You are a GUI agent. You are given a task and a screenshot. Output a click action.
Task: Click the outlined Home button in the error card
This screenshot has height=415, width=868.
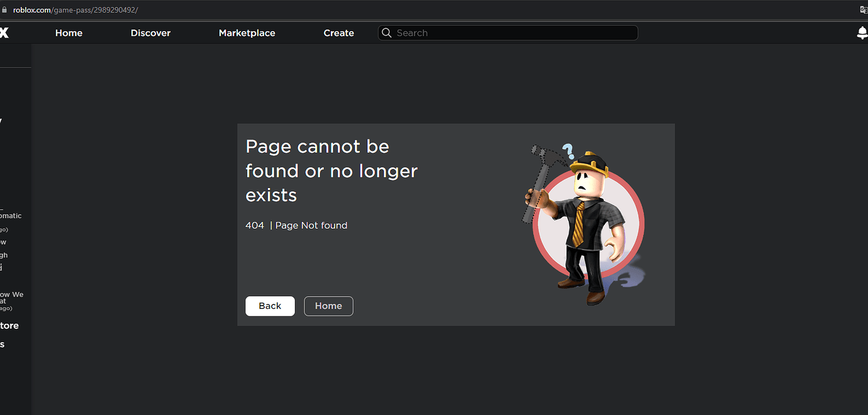point(328,306)
